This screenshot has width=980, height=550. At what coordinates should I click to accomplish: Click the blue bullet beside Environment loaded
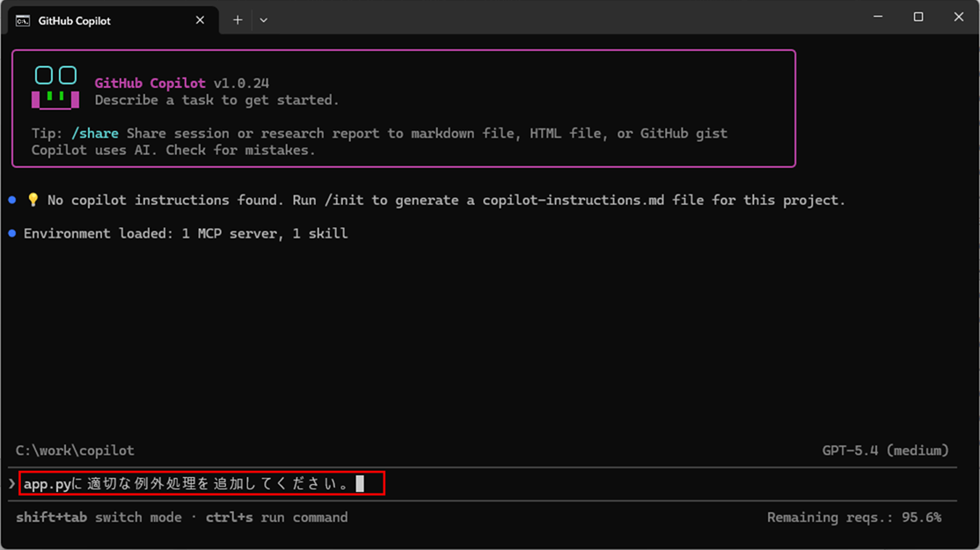(x=12, y=234)
